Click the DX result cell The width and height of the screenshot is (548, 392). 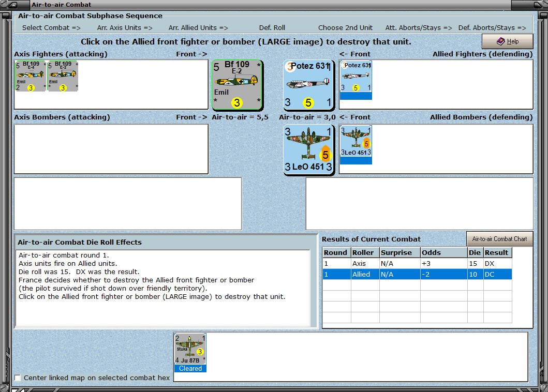point(498,263)
